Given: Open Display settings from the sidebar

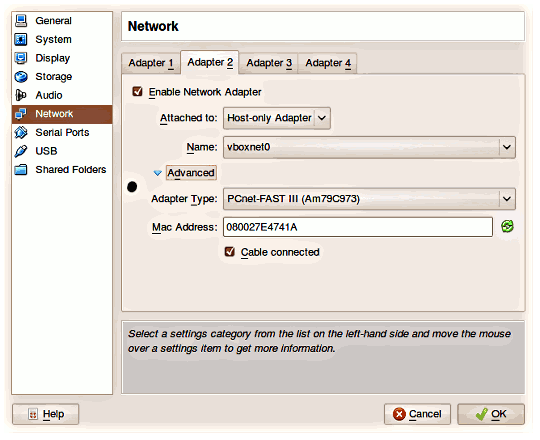Looking at the screenshot, I should point(62,58).
